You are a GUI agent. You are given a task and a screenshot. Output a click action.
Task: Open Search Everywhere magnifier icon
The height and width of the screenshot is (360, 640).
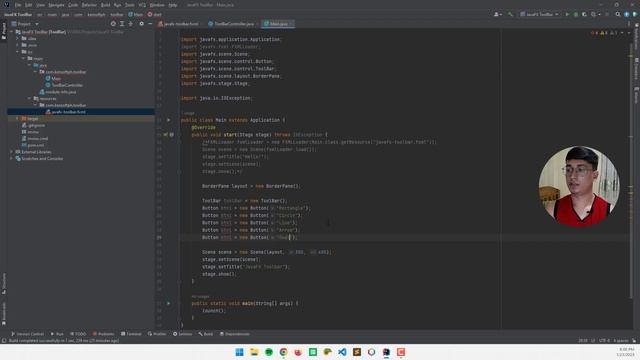tap(618, 14)
